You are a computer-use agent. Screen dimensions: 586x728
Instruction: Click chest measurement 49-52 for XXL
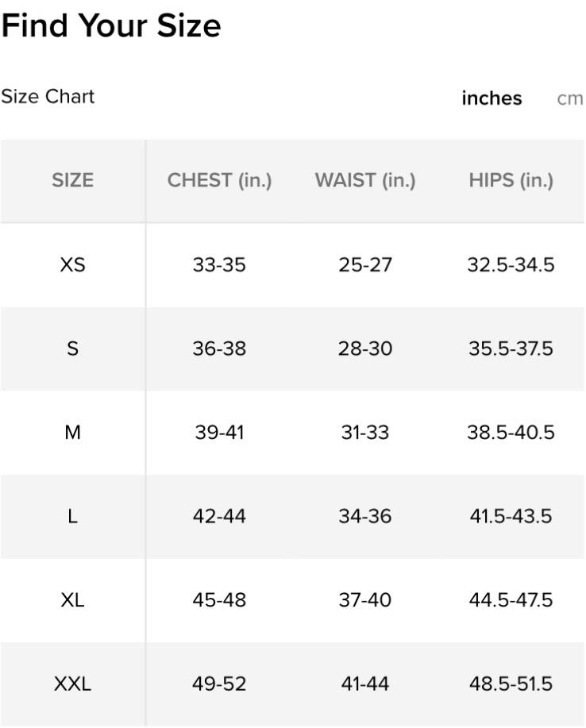tap(219, 684)
